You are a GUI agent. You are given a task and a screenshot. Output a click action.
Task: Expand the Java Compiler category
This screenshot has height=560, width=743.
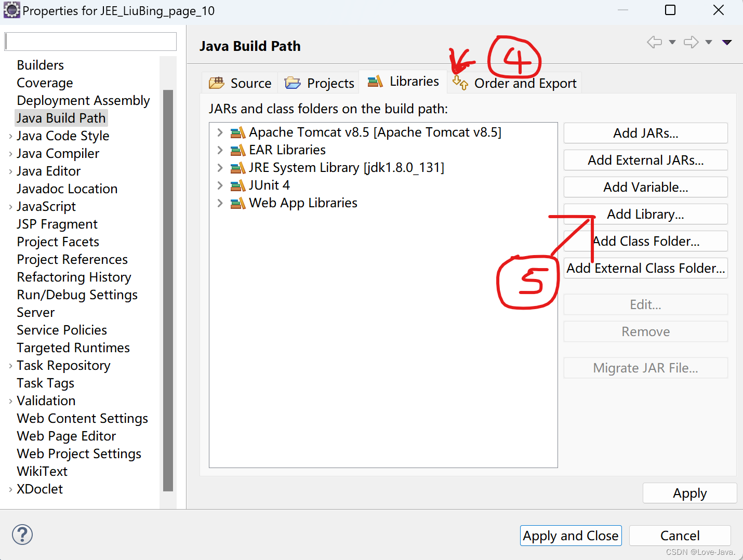coord(10,154)
